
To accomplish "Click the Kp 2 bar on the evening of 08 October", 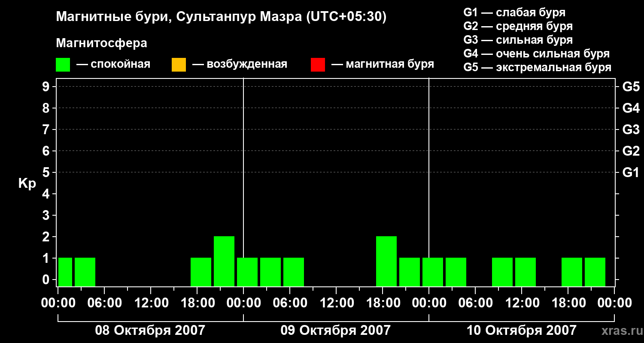I will pos(224,261).
